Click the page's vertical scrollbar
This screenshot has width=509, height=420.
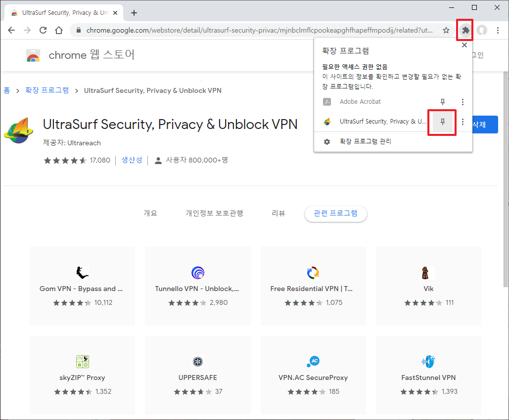coord(506,178)
